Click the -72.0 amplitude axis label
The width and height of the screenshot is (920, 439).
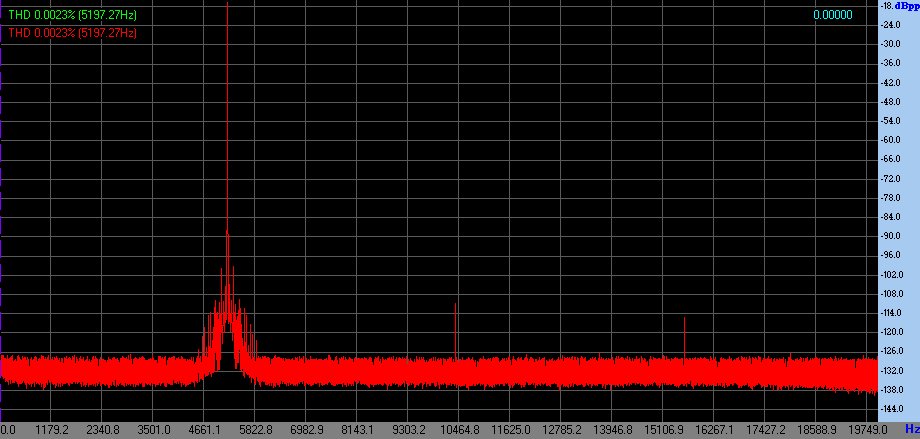pos(891,178)
